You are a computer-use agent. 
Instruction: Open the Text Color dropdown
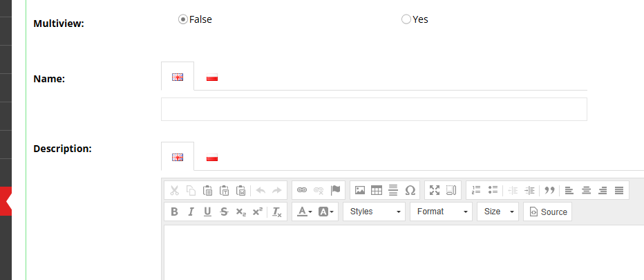[305, 212]
